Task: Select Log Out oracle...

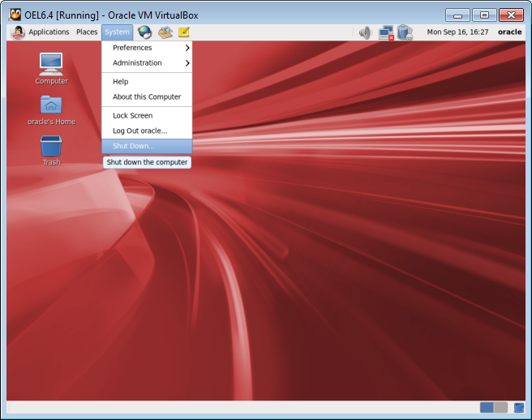Action: point(147,131)
